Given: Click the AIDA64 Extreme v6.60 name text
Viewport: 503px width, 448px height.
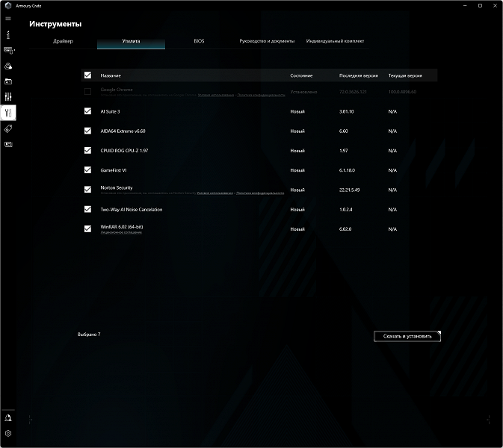Looking at the screenshot, I should coord(123,131).
